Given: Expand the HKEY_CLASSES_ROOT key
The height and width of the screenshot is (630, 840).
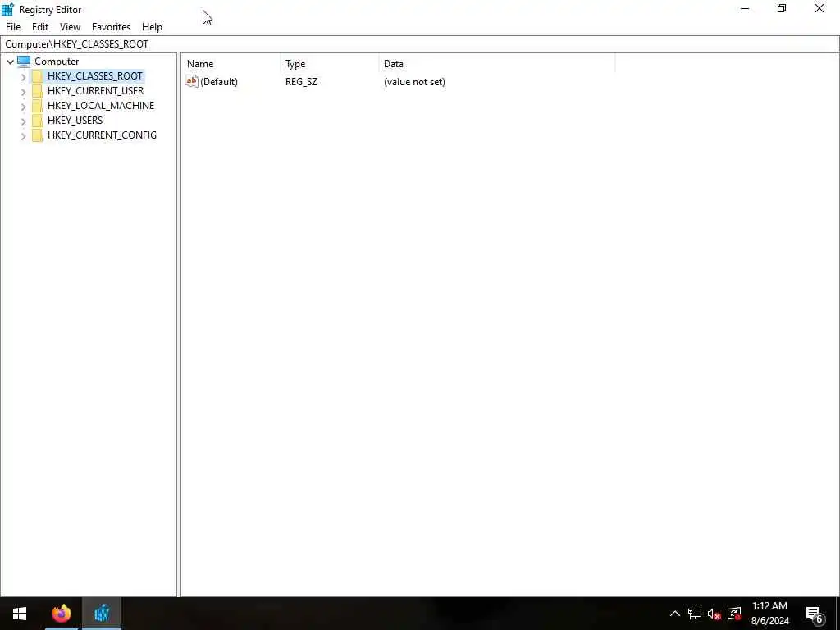Looking at the screenshot, I should tap(23, 76).
